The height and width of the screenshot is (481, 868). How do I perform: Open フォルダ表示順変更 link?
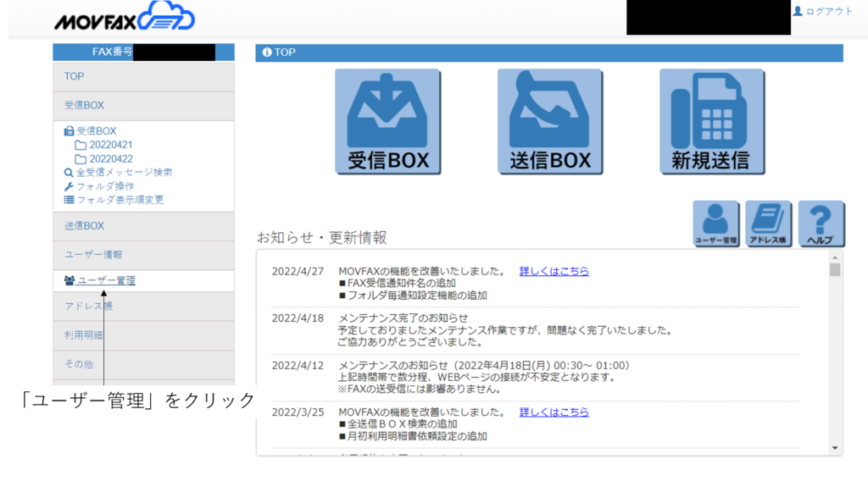120,200
